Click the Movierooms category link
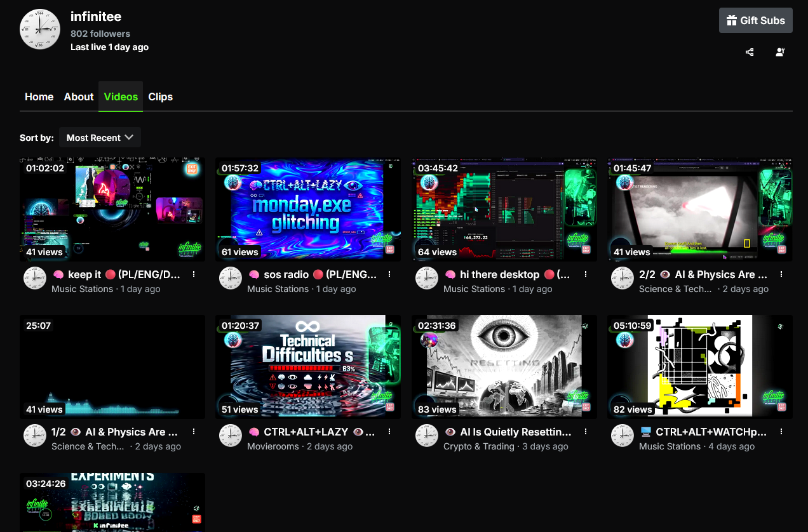The image size is (808, 532). pyautogui.click(x=274, y=446)
